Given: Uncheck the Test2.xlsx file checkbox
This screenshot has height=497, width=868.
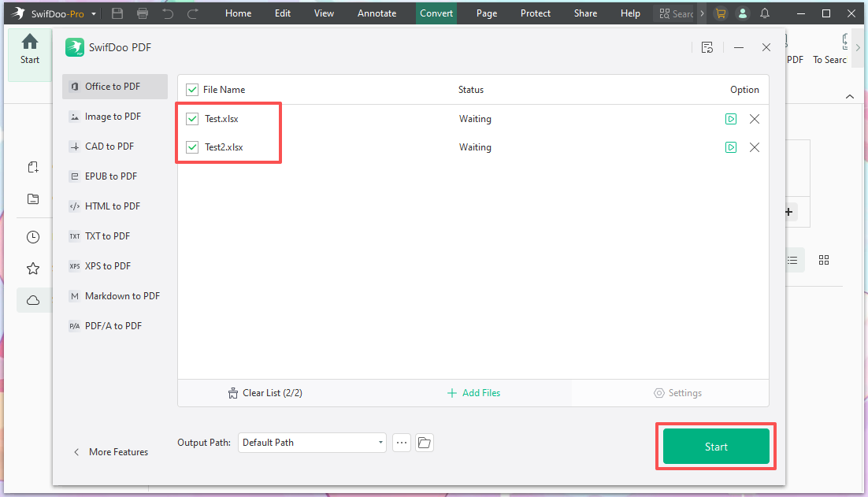Looking at the screenshot, I should click(x=192, y=147).
